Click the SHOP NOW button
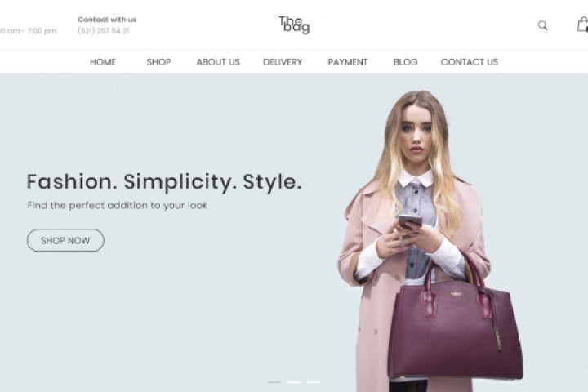This screenshot has height=392, width=588. pyautogui.click(x=65, y=240)
